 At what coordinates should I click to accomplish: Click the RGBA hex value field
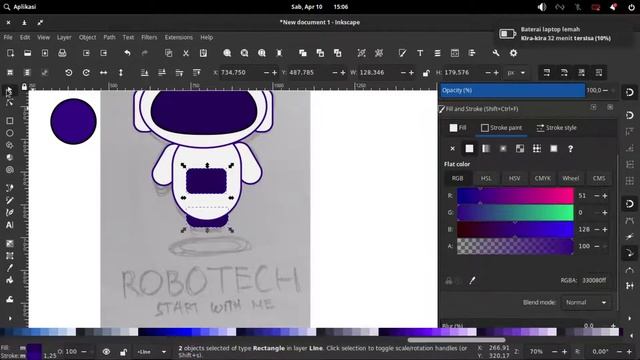tap(595, 280)
